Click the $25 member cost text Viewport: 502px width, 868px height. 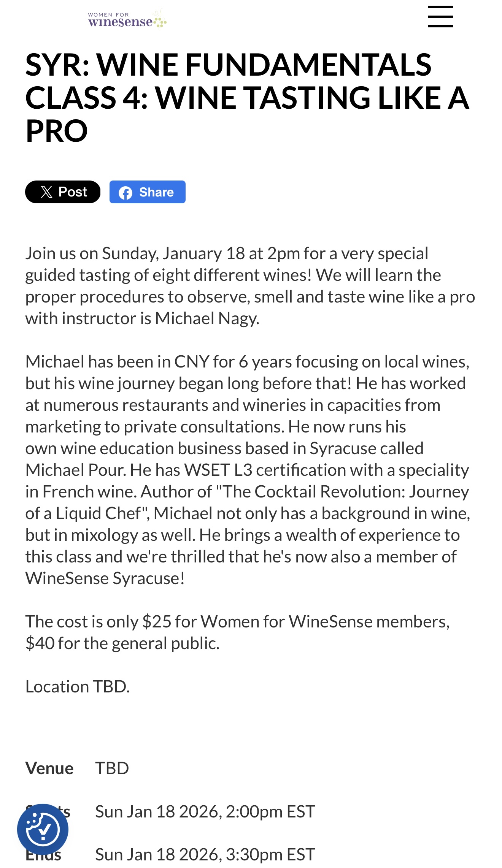pos(157,622)
